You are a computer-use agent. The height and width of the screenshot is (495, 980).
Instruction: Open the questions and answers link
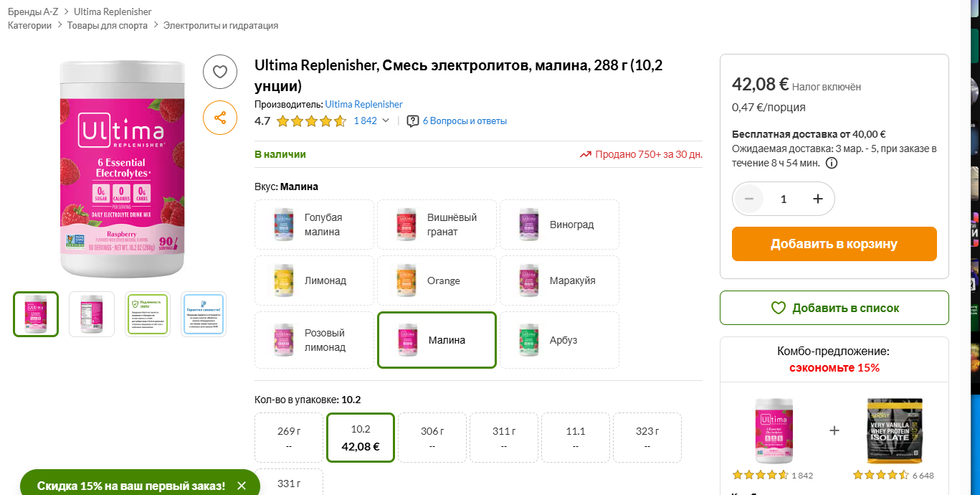tap(464, 121)
